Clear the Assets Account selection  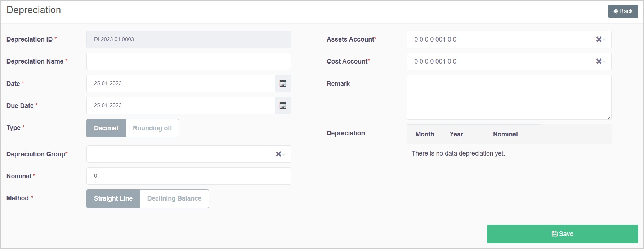pyautogui.click(x=599, y=39)
